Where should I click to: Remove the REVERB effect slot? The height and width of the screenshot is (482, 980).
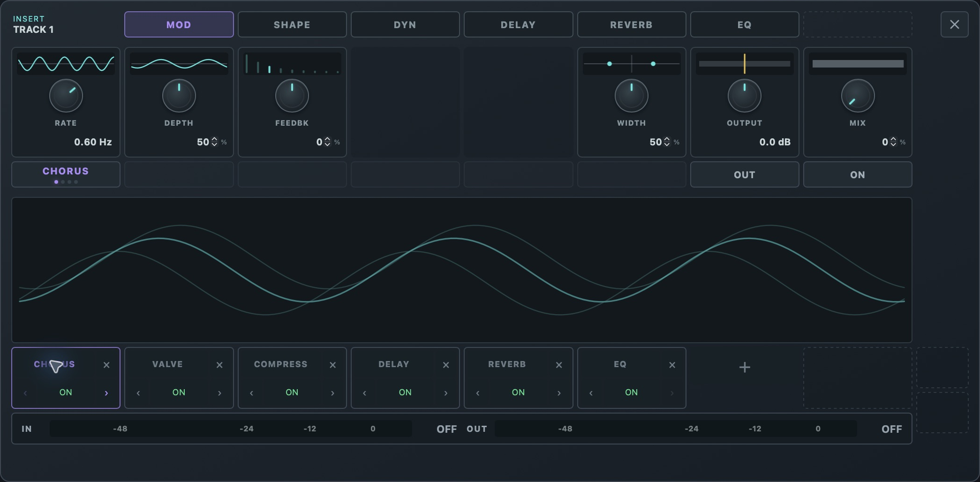tap(559, 365)
